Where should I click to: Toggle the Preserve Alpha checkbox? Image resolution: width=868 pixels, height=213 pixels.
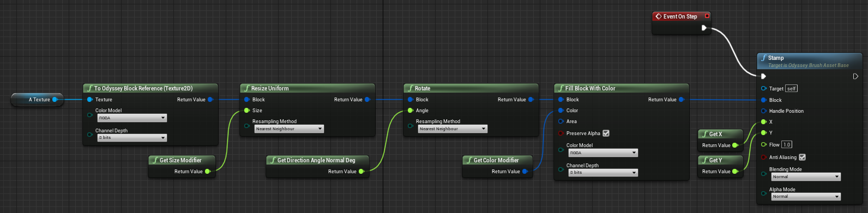click(606, 133)
